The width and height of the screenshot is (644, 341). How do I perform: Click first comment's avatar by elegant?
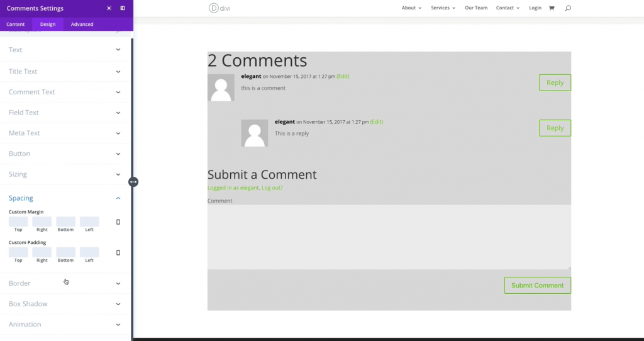click(221, 87)
